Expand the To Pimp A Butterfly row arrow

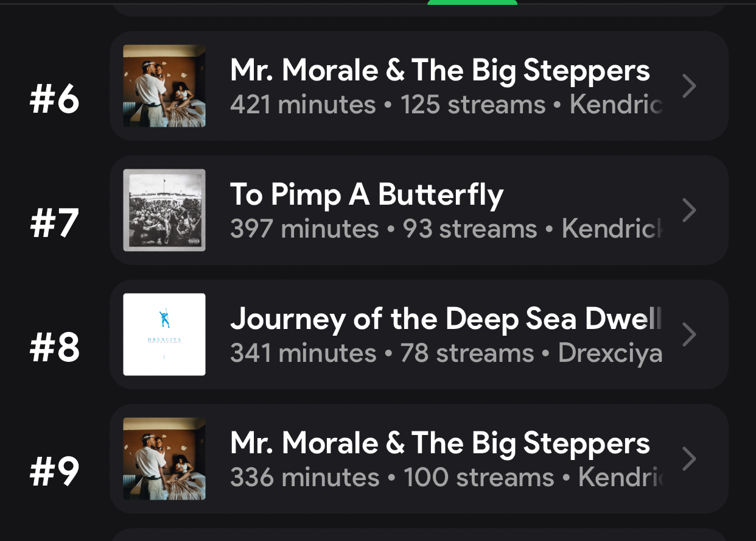click(689, 210)
